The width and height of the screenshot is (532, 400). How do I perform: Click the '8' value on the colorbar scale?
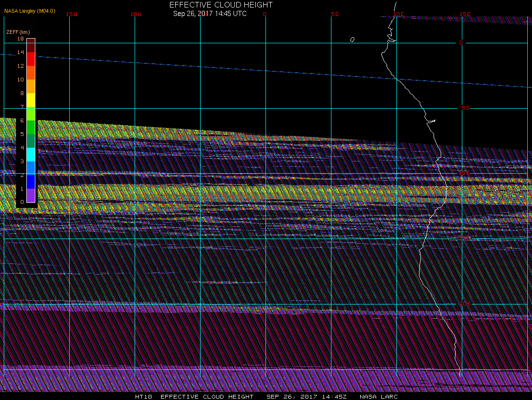pyautogui.click(x=22, y=93)
